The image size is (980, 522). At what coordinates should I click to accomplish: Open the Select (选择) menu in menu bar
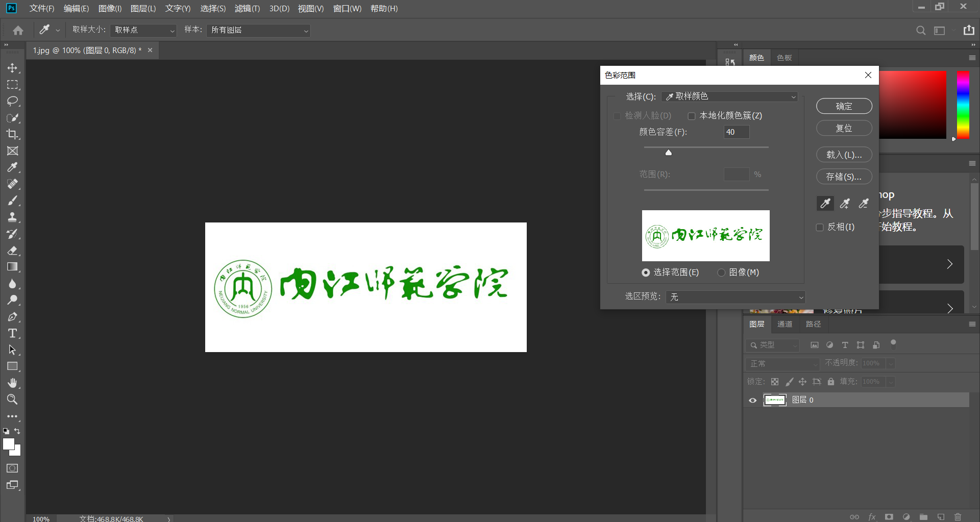213,9
